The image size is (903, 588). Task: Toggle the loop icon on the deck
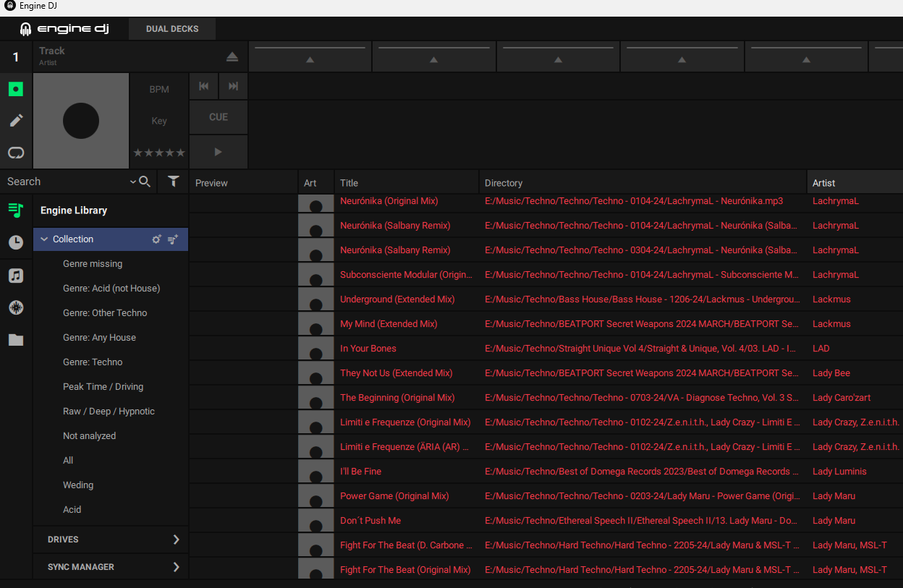click(x=16, y=152)
